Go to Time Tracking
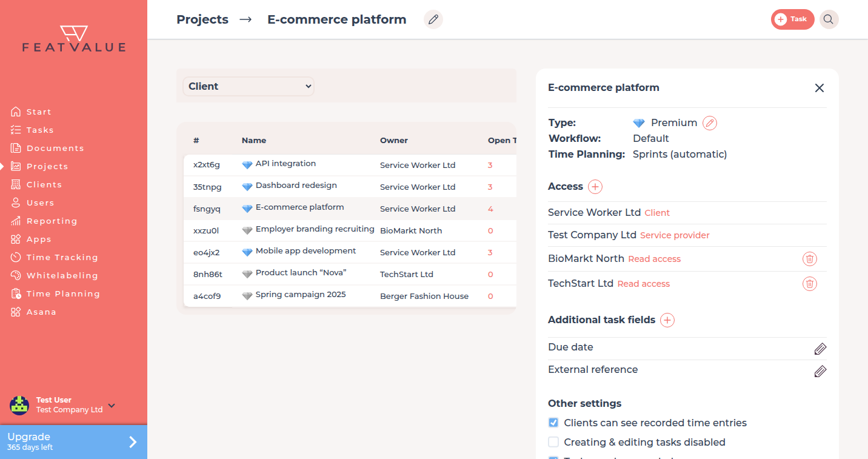The height and width of the screenshot is (459, 868). click(62, 257)
